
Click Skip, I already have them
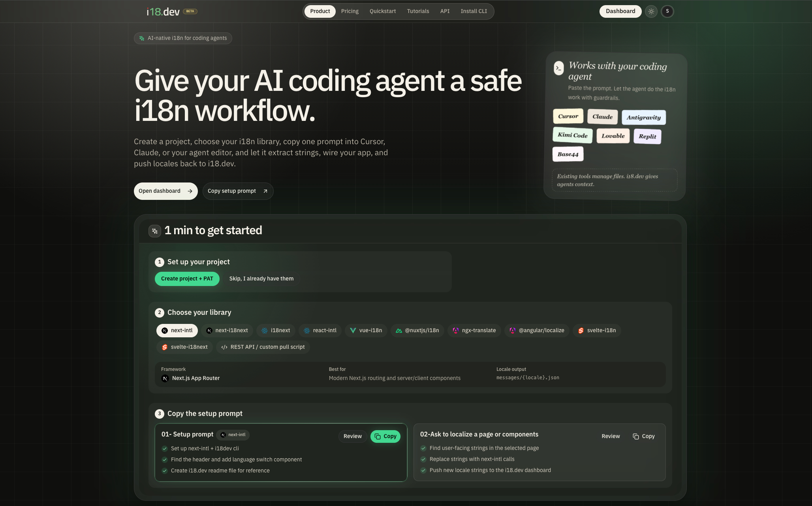point(261,279)
